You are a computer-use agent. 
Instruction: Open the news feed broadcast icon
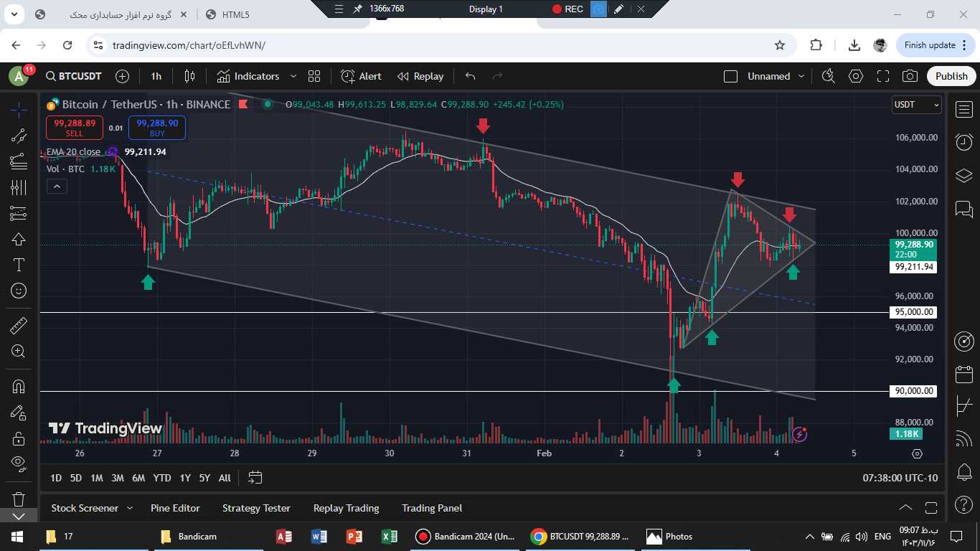pyautogui.click(x=964, y=439)
